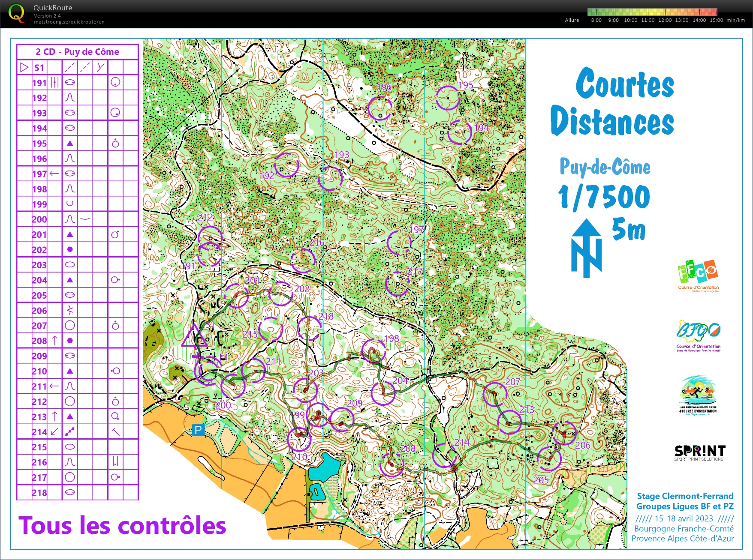Click control label 212 on the map
This screenshot has height=560, width=753.
pyautogui.click(x=205, y=217)
